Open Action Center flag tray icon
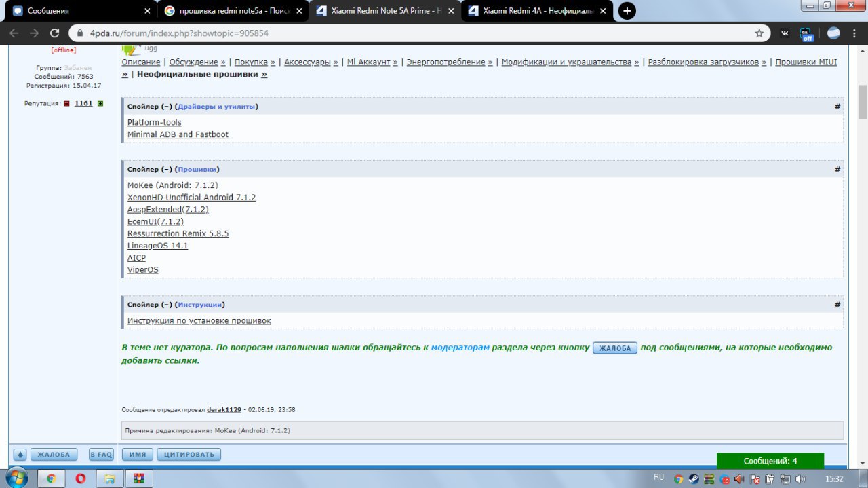The image size is (868, 488). (x=753, y=479)
